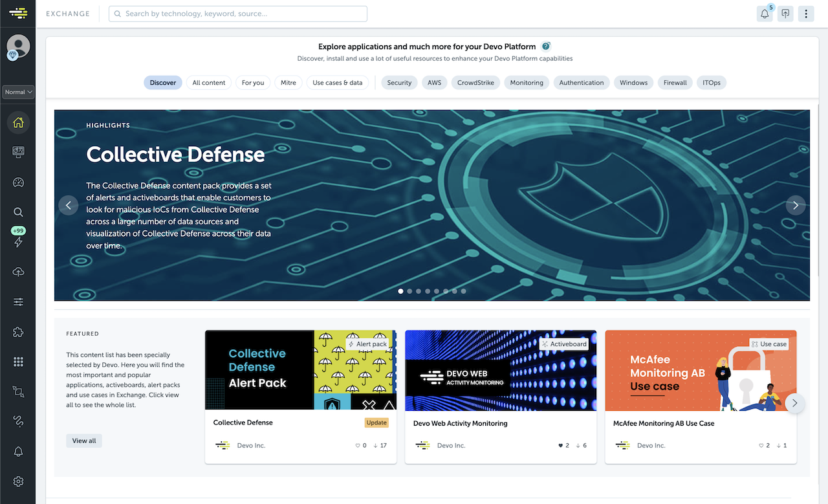Viewport: 828px width, 504px height.
Task: Like the Devo Web Activity Monitoring card
Action: [x=561, y=446]
